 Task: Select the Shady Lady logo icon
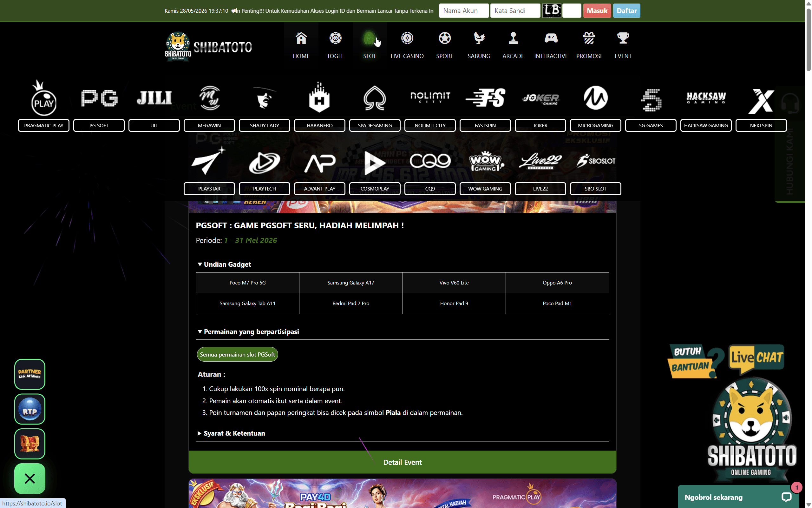265,98
